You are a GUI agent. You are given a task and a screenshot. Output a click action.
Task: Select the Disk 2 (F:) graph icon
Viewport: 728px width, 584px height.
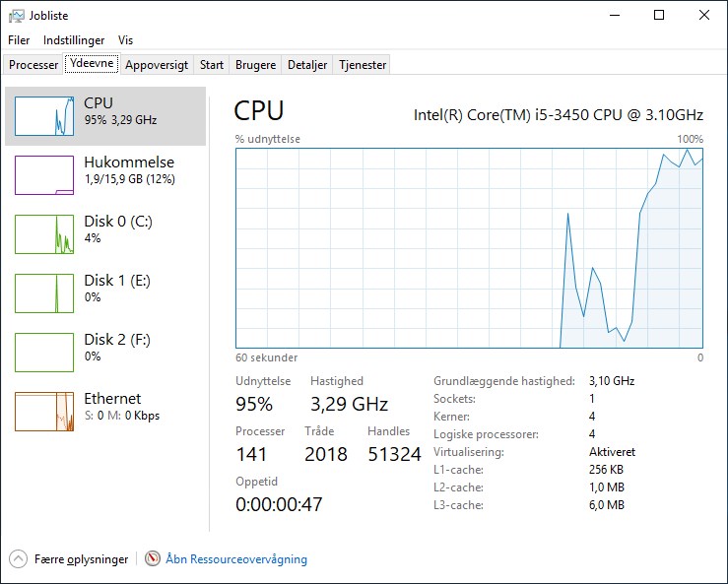coord(44,352)
